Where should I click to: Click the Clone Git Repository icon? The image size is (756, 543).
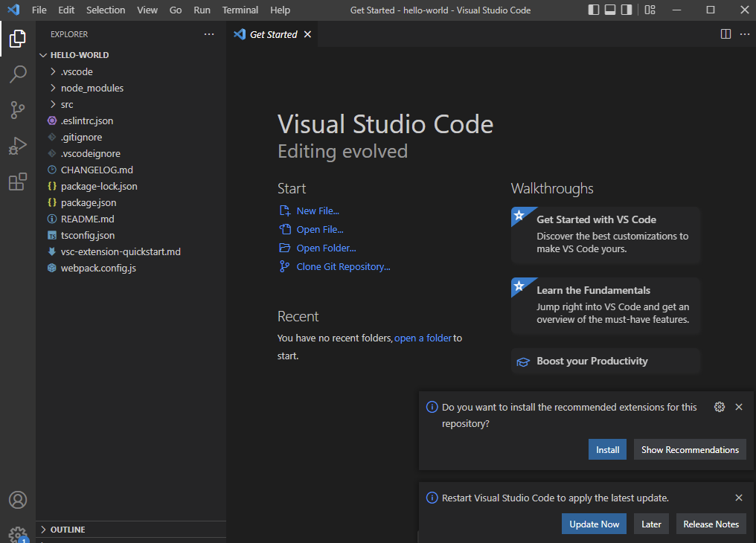tap(284, 266)
